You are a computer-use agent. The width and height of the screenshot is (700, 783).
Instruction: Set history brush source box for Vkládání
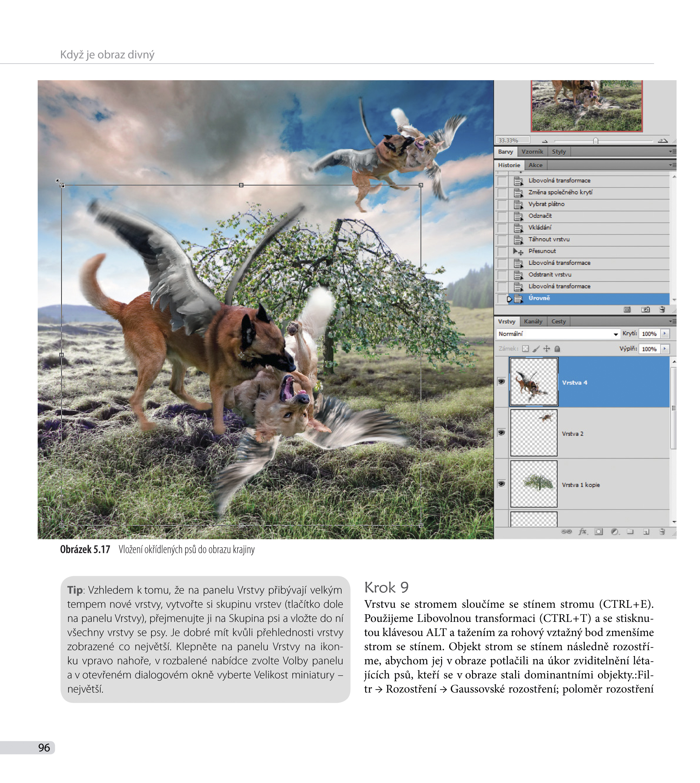[502, 228]
